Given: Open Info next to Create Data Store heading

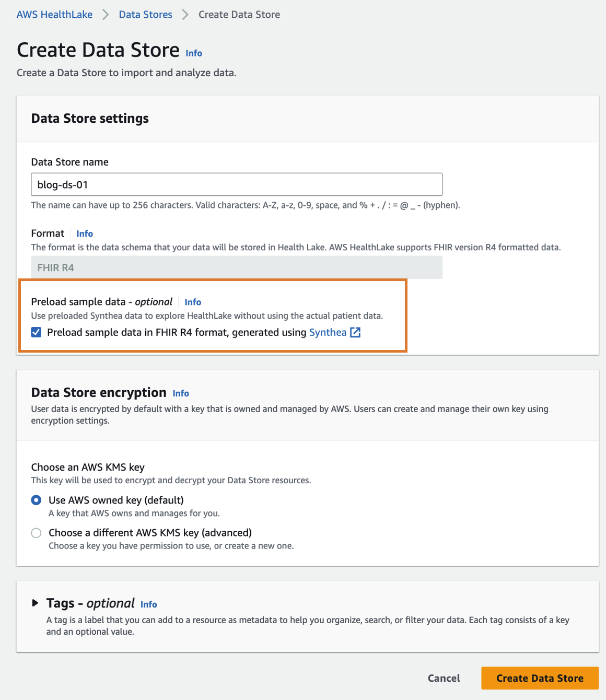Looking at the screenshot, I should tap(194, 53).
